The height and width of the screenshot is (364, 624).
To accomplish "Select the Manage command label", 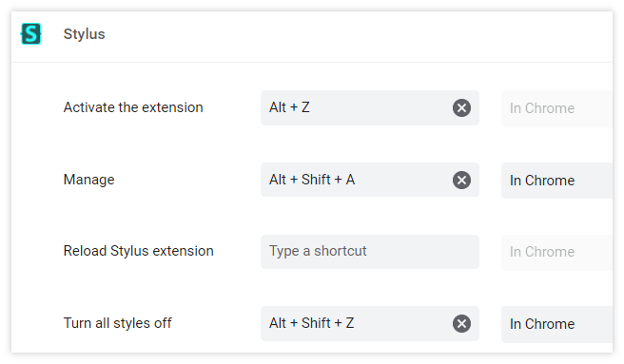I will pyautogui.click(x=88, y=180).
